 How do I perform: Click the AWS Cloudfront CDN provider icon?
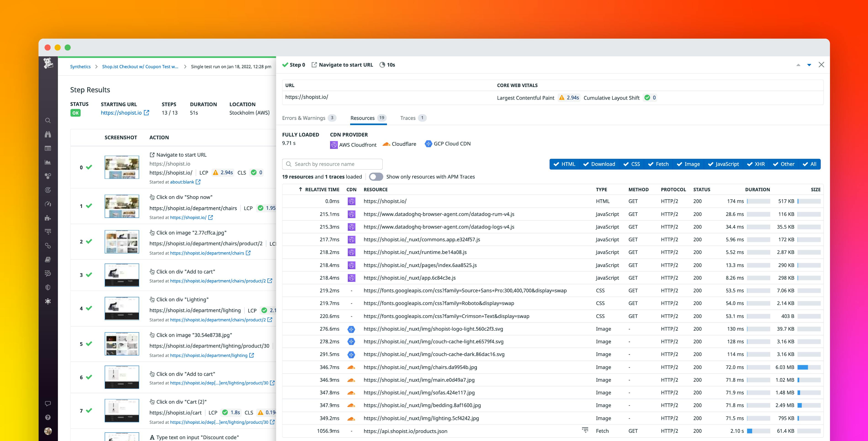pyautogui.click(x=334, y=144)
